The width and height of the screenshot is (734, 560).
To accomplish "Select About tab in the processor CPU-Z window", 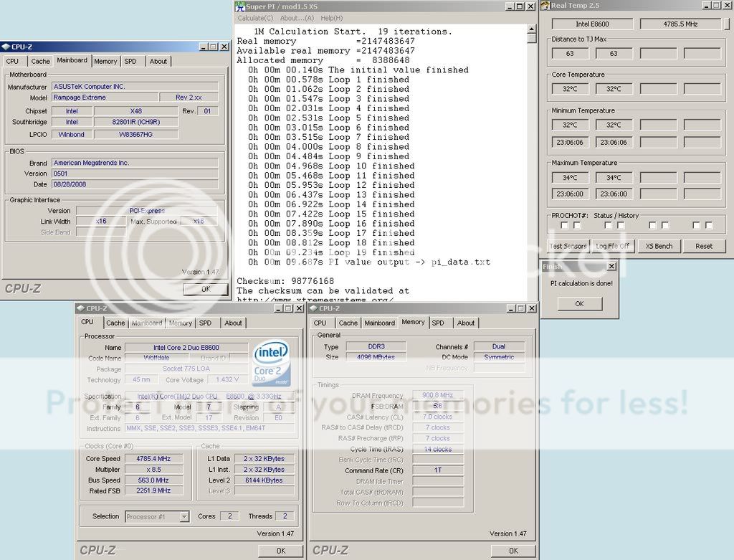I will (233, 323).
